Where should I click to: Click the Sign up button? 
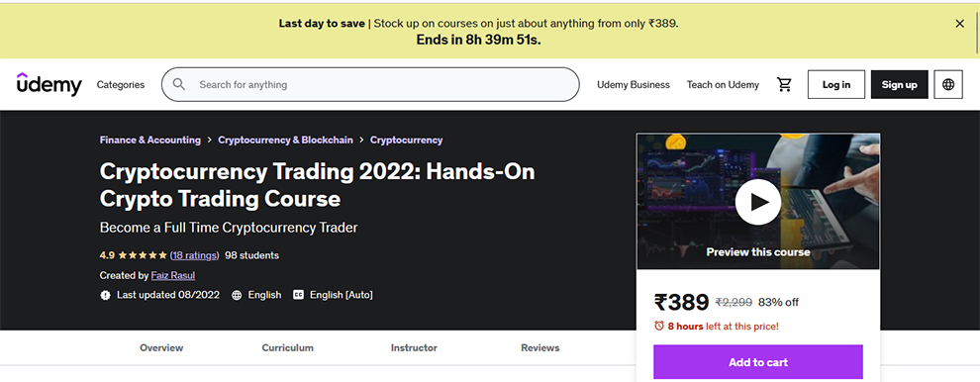[900, 84]
